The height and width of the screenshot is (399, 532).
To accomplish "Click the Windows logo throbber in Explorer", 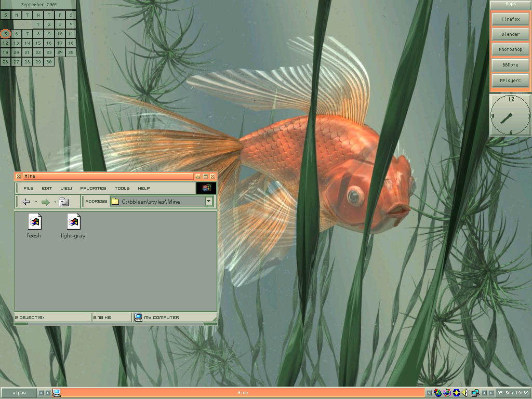I will pyautogui.click(x=206, y=188).
